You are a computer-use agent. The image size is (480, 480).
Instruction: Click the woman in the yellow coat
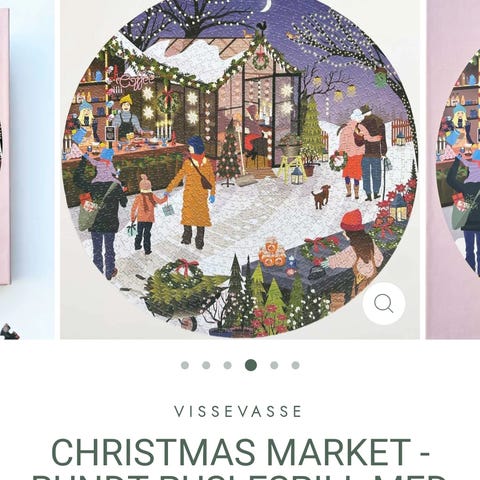pos(194,192)
